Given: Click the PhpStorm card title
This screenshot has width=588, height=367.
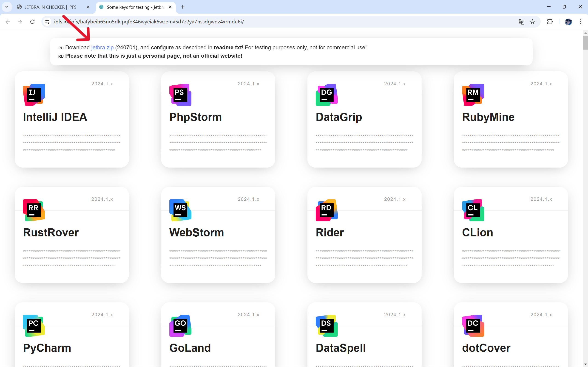Looking at the screenshot, I should click(x=195, y=117).
